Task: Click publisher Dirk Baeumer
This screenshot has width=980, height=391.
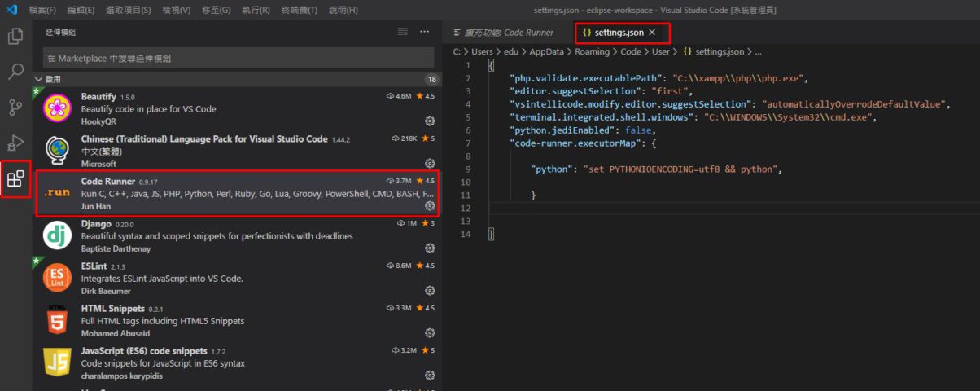Action: pos(106,291)
